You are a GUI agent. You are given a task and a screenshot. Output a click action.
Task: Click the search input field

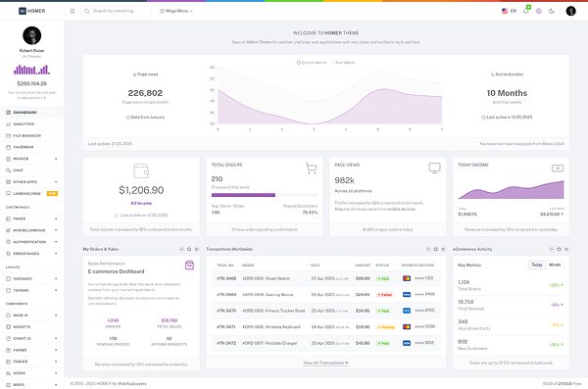[x=116, y=11]
